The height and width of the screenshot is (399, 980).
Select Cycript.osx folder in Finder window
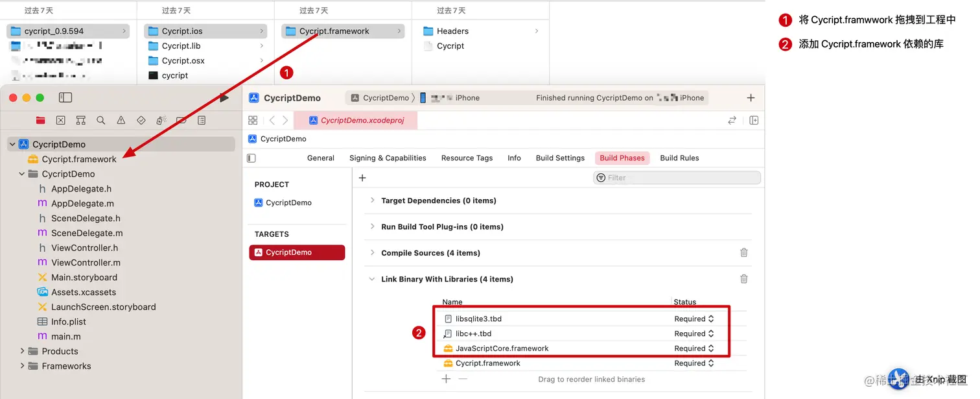tap(183, 61)
